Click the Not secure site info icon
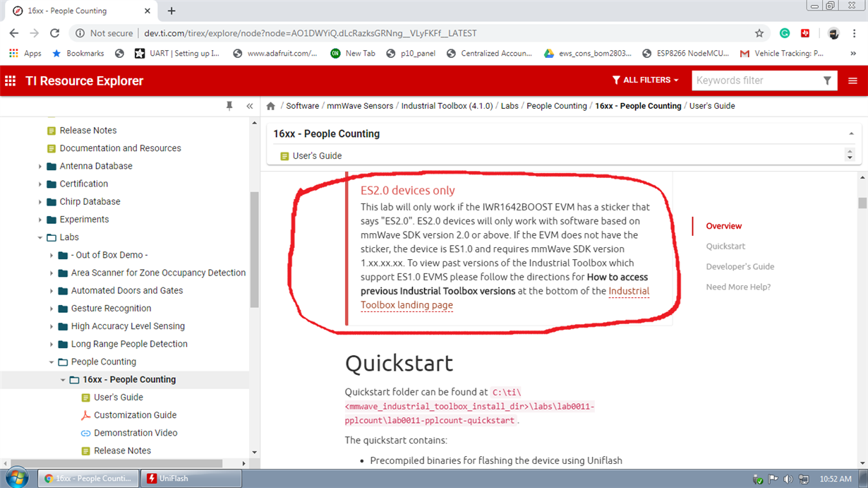Image resolution: width=868 pixels, height=488 pixels. pos(80,33)
